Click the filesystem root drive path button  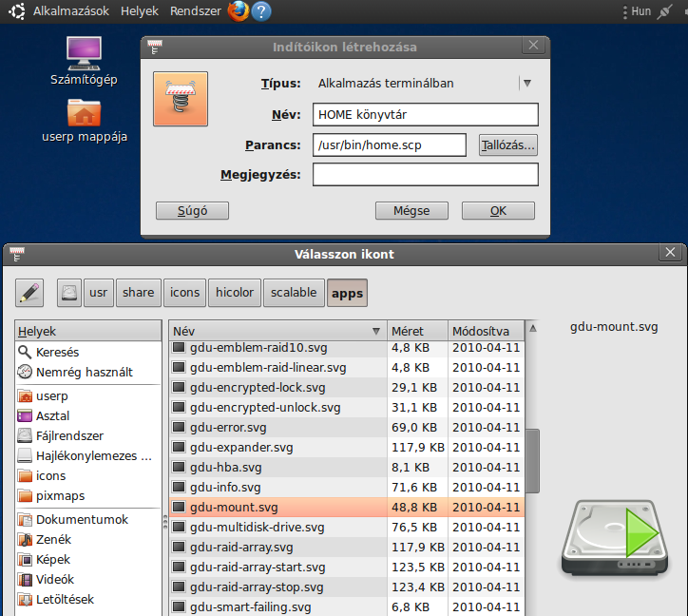coord(69,293)
